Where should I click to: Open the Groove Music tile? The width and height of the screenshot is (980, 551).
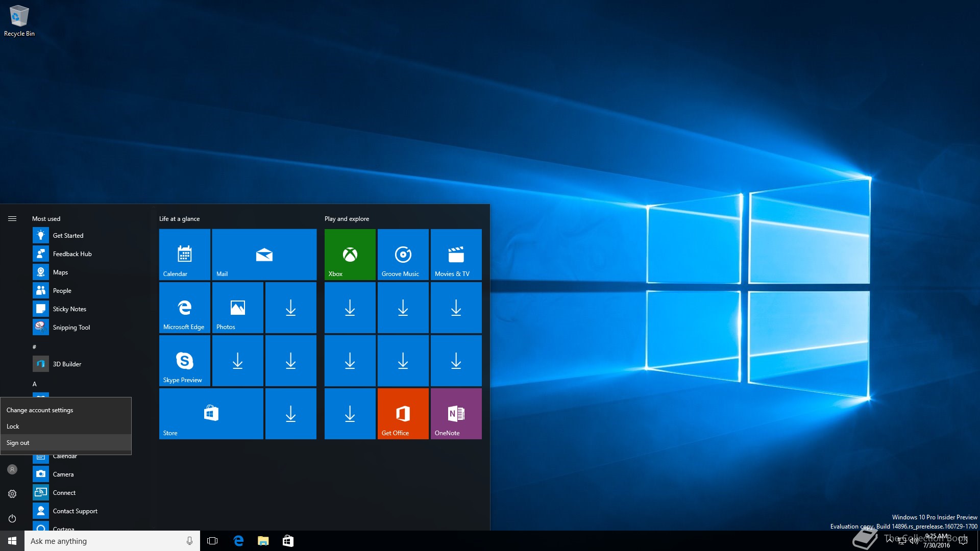[403, 254]
